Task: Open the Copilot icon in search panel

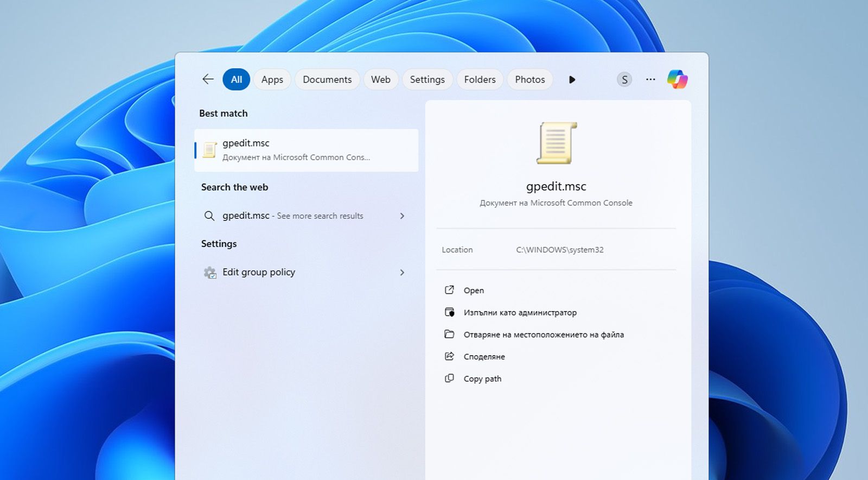Action: pyautogui.click(x=677, y=79)
